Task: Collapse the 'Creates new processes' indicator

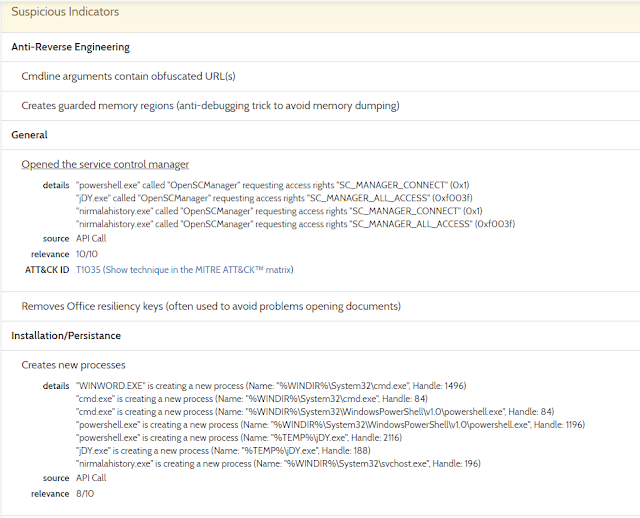Action: click(73, 365)
